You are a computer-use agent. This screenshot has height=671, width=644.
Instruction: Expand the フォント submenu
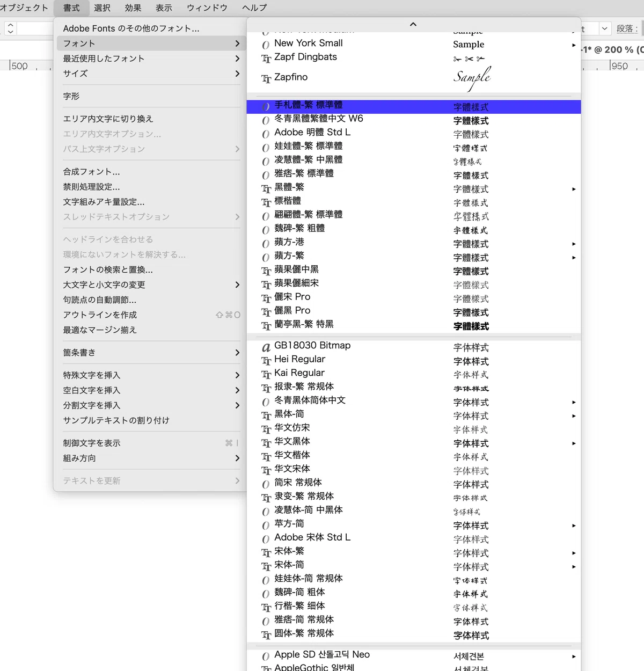tap(150, 43)
